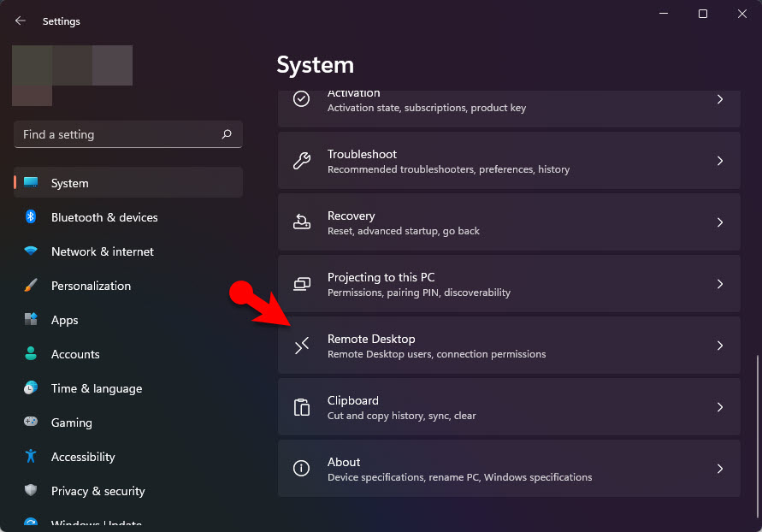762x532 pixels.
Task: Click 'Activation state, subscriptions, product key' text
Action: [x=427, y=108]
